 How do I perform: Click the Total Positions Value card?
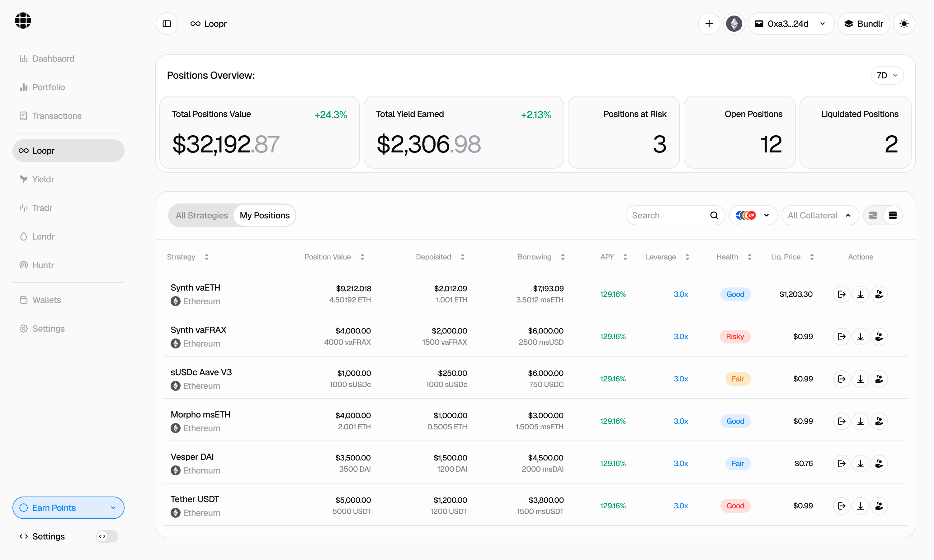[x=259, y=132]
